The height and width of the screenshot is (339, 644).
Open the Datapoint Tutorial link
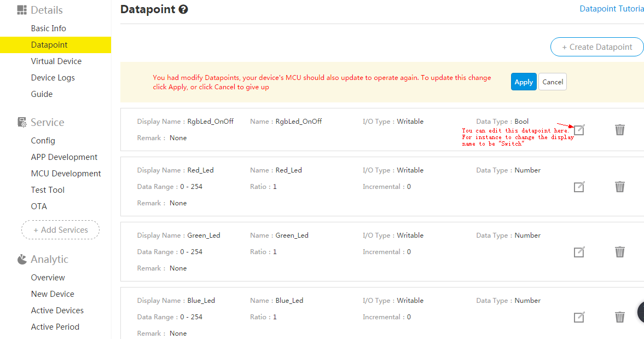tap(611, 8)
